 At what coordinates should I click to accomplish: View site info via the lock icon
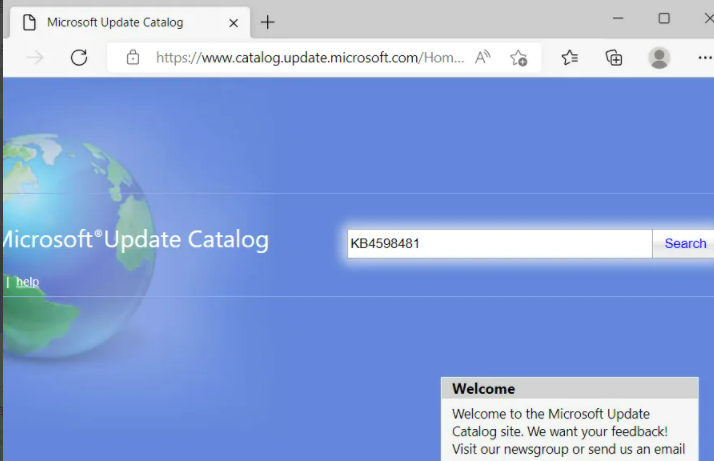tap(133, 57)
